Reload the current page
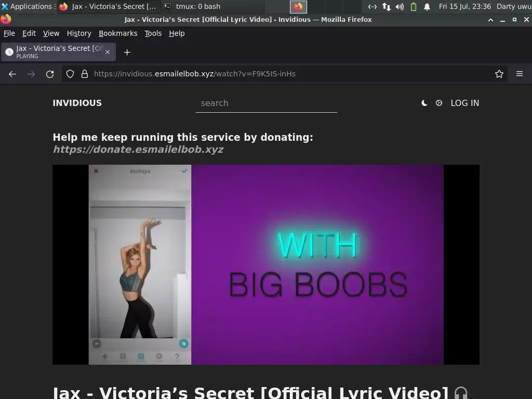532x399 pixels. pos(50,74)
